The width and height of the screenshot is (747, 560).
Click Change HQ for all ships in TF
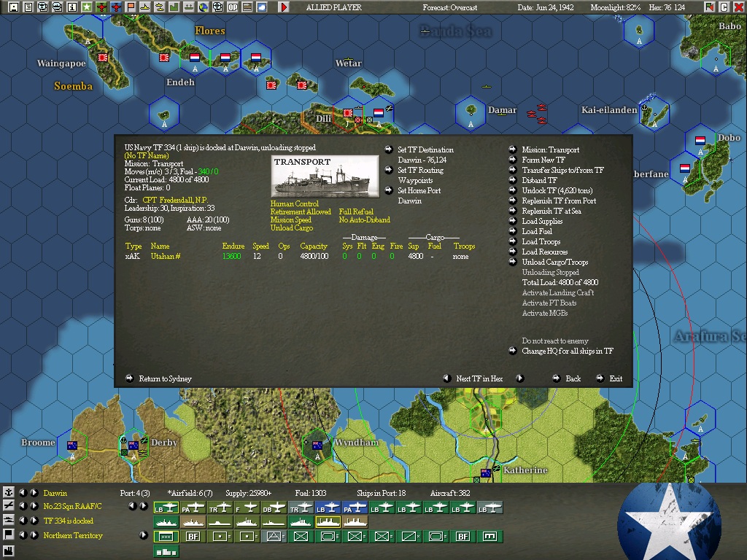[568, 351]
